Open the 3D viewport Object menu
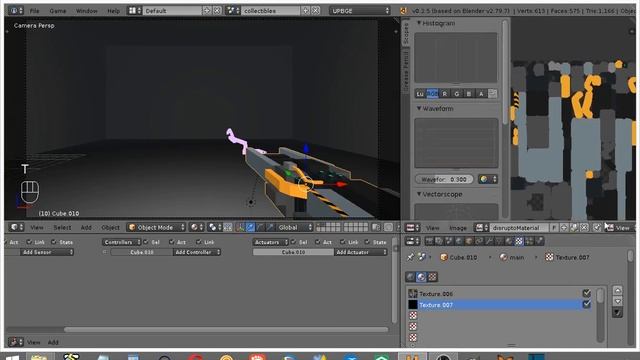Viewport: 640px width, 360px height. 110,227
